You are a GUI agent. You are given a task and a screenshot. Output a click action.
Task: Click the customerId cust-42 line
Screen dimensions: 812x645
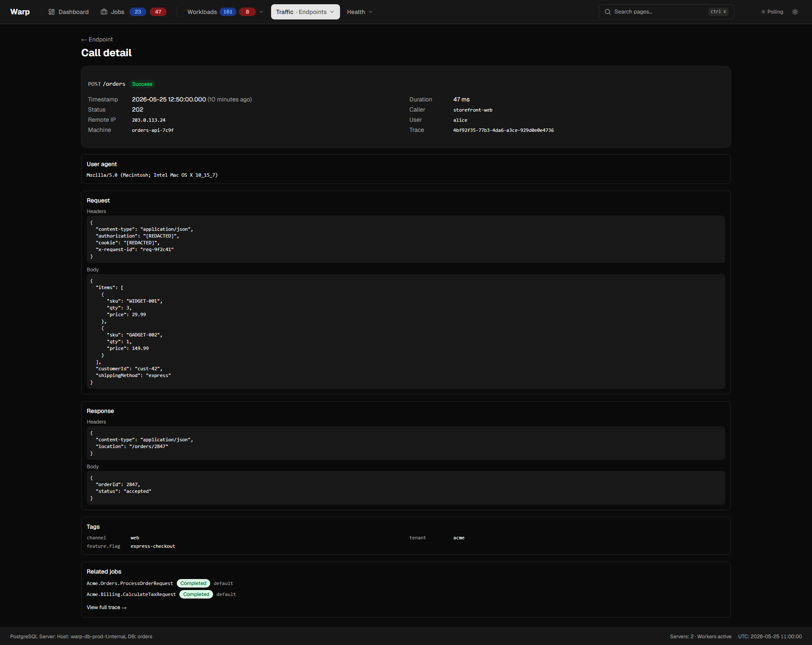click(x=129, y=369)
